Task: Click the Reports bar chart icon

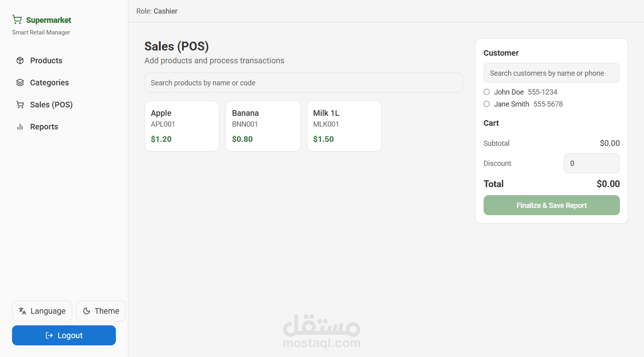Action: pyautogui.click(x=20, y=127)
